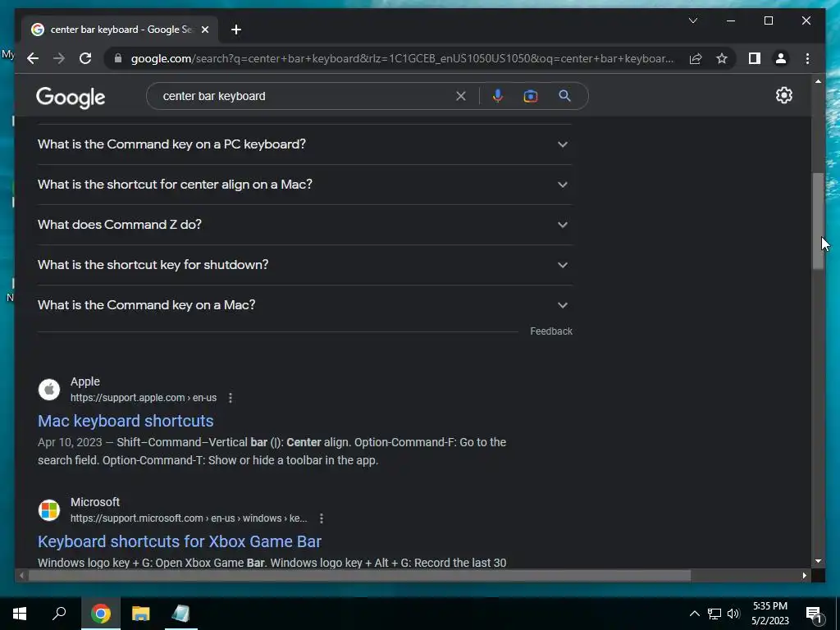The width and height of the screenshot is (840, 630).
Task: Open more options for Apple result
Action: click(x=231, y=398)
